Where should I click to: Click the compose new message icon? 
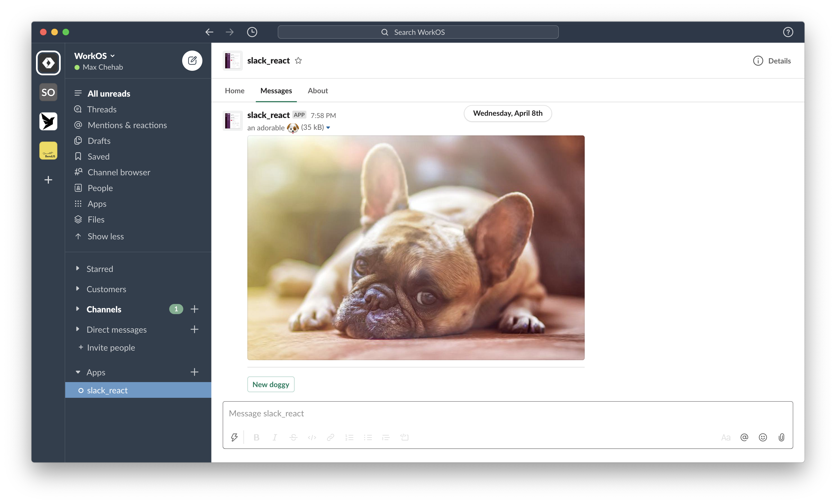[x=192, y=61]
